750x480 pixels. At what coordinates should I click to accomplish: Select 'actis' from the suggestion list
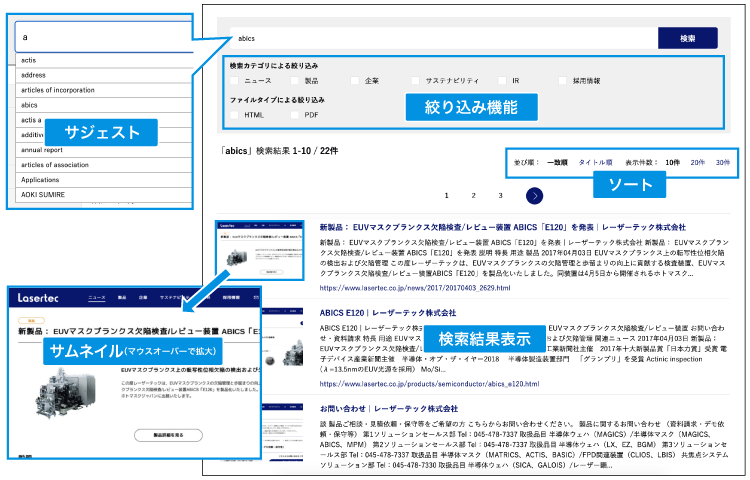tap(104, 60)
